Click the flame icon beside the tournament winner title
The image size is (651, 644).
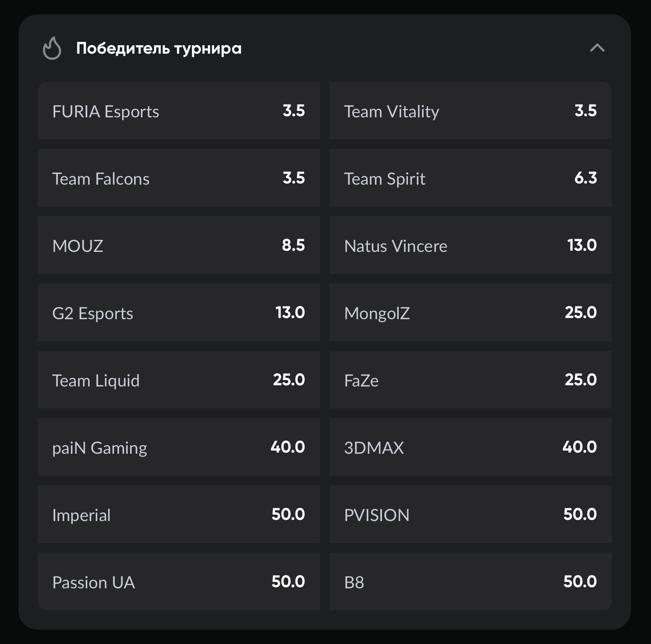(52, 48)
